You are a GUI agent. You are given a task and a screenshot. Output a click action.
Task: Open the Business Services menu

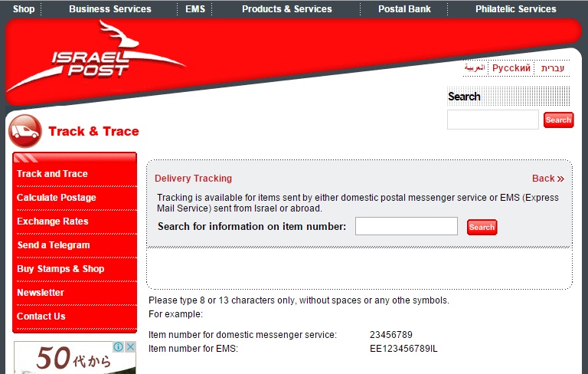110,9
